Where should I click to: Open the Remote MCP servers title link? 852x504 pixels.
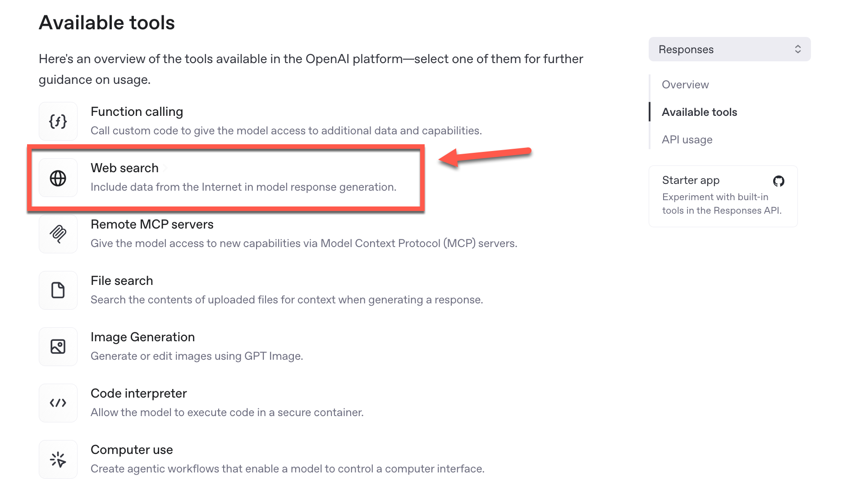tap(152, 225)
